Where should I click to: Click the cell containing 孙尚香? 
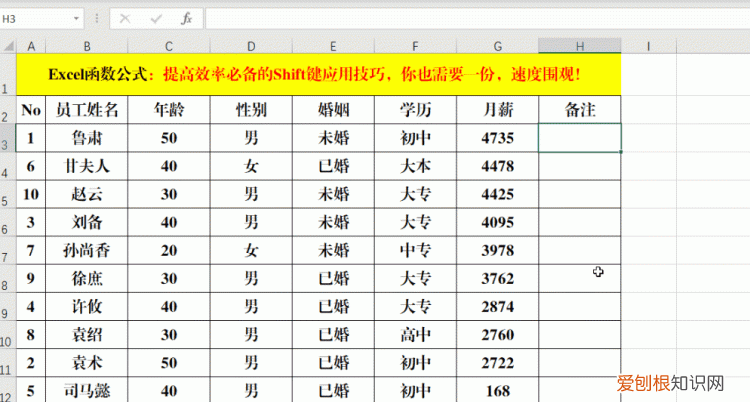tap(87, 250)
